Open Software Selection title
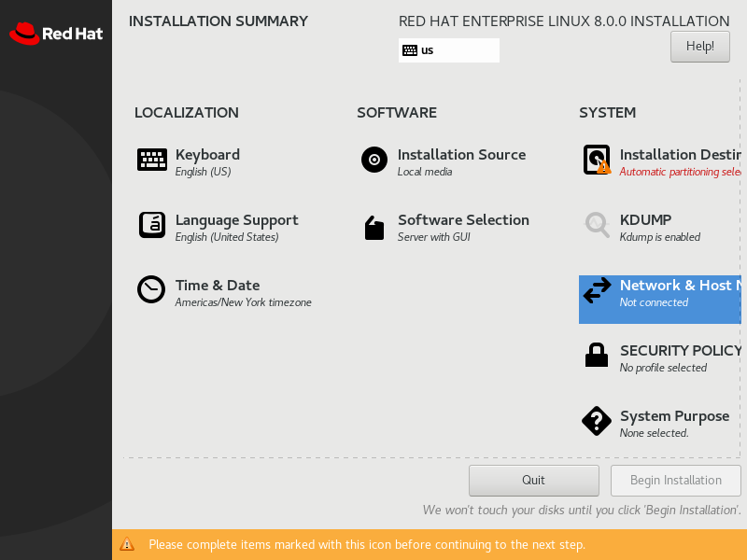 463,220
